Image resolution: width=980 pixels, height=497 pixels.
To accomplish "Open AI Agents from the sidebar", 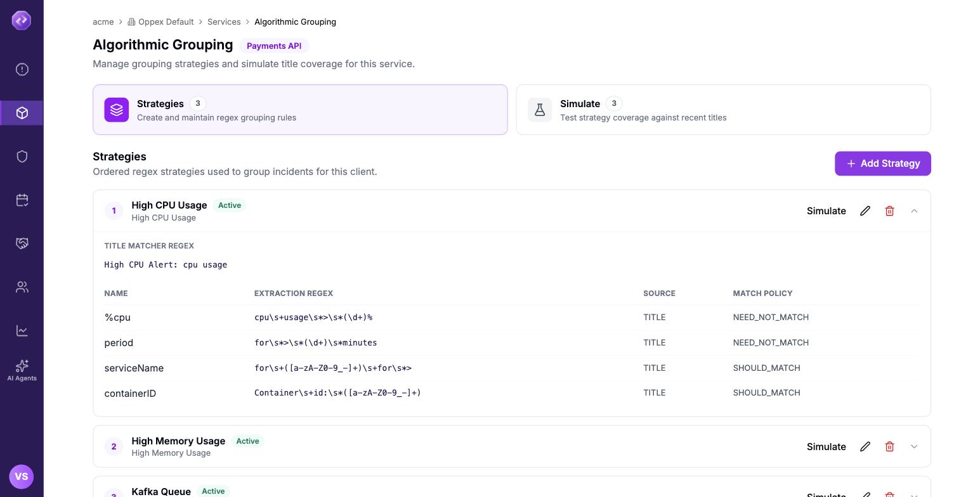I will (x=22, y=370).
